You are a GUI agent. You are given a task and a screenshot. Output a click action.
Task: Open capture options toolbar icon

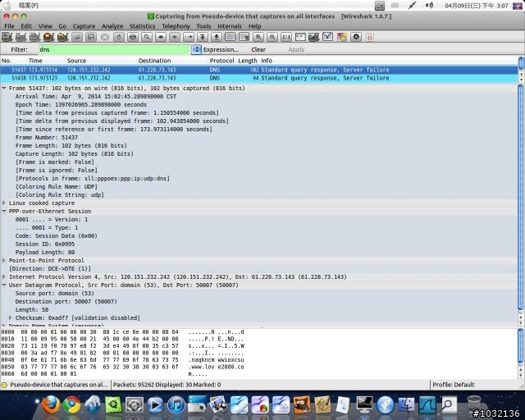(21, 37)
